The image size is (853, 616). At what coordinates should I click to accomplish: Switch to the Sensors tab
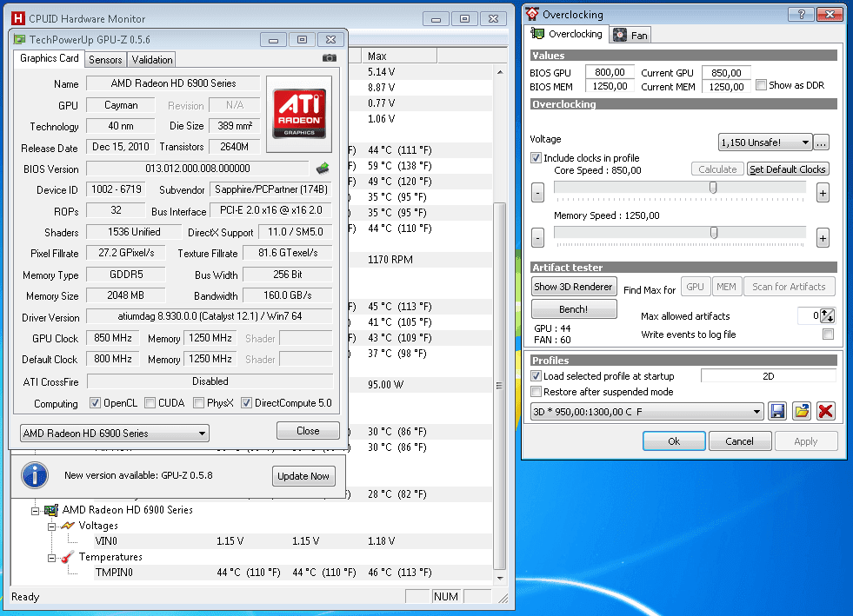(105, 60)
